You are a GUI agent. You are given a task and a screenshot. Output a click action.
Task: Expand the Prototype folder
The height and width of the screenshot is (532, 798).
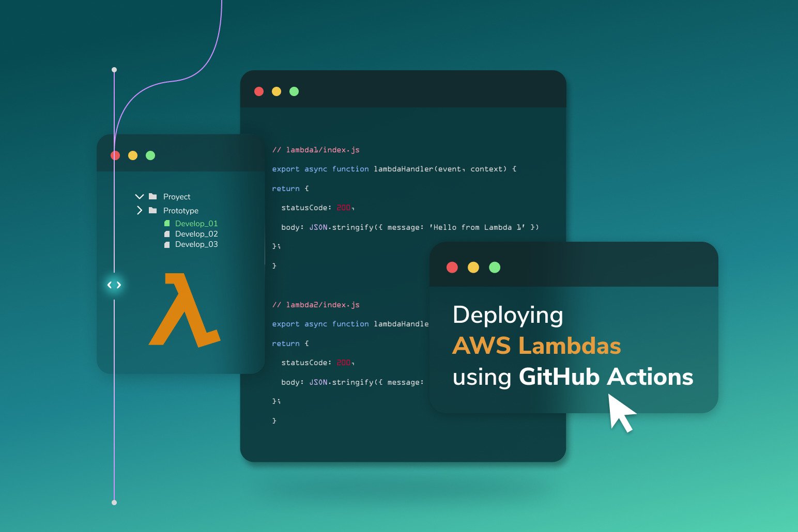point(139,210)
